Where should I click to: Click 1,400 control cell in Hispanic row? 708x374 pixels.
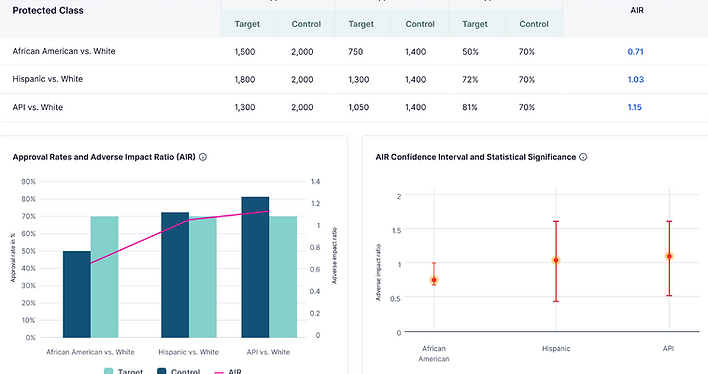point(415,79)
